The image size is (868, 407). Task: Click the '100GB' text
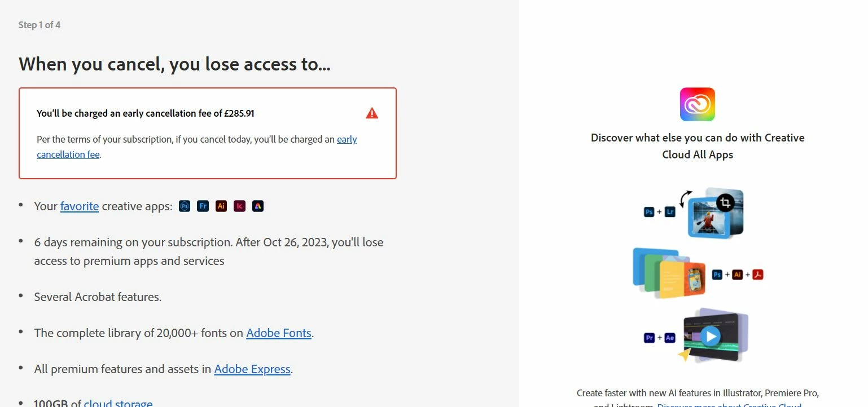pyautogui.click(x=50, y=404)
